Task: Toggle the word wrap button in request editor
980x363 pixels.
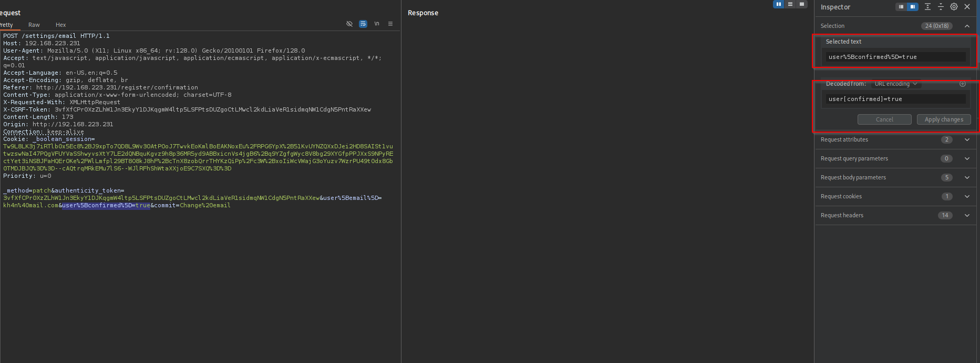Action: coord(363,24)
